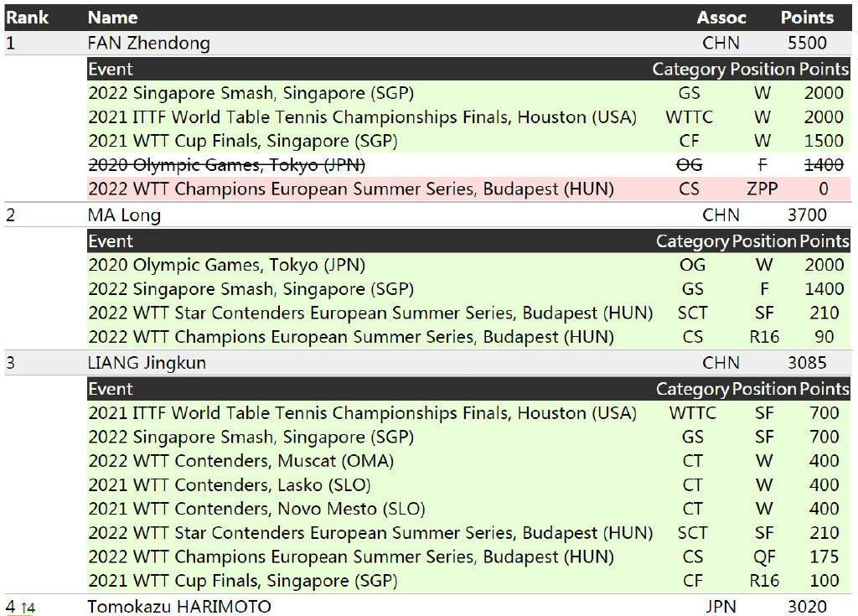Image resolution: width=858 pixels, height=616 pixels.
Task: Click LIANG Jingkun's Lasko Contenders event
Action: point(230,485)
